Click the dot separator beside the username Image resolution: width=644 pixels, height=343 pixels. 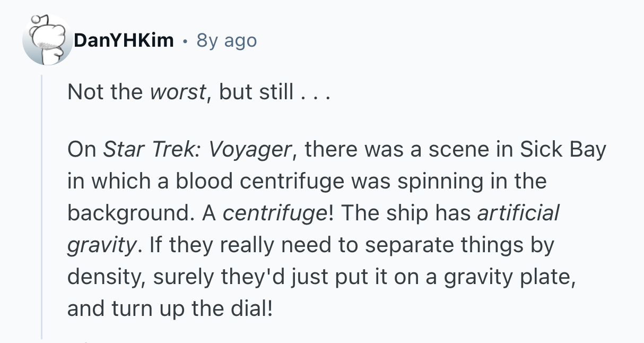pyautogui.click(x=185, y=40)
